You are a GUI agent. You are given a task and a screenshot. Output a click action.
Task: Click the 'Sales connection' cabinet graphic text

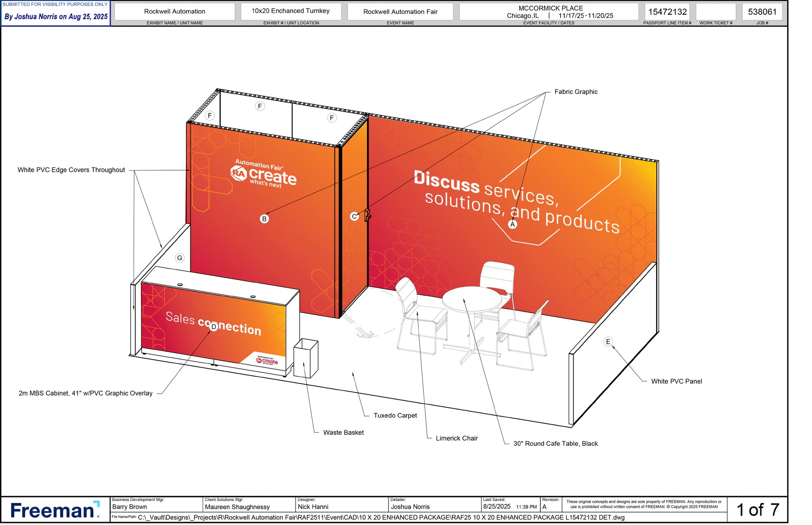coord(214,324)
